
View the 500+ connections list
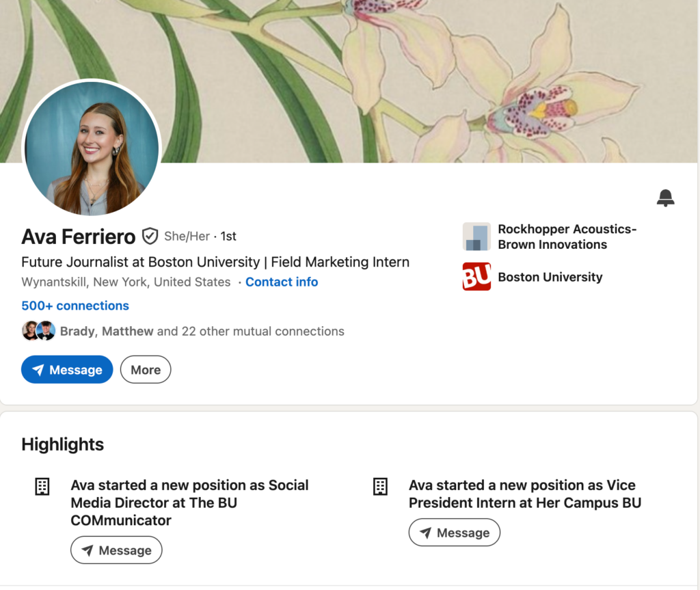pos(75,306)
